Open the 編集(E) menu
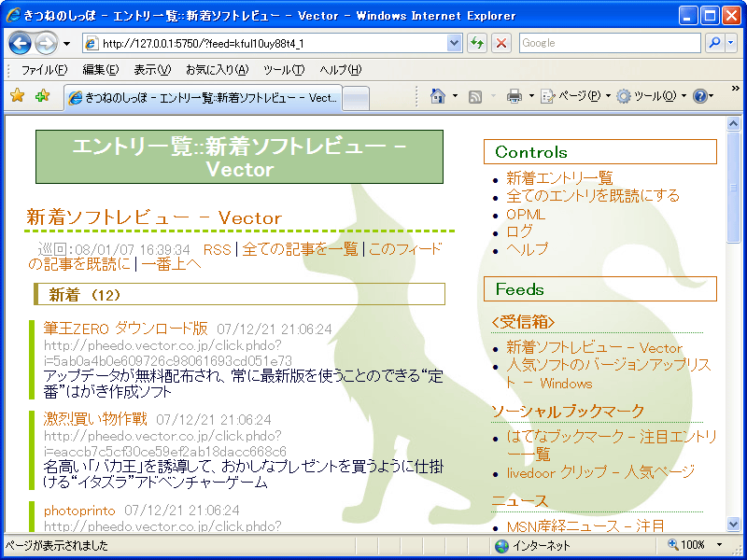747x560 pixels. pos(100,71)
